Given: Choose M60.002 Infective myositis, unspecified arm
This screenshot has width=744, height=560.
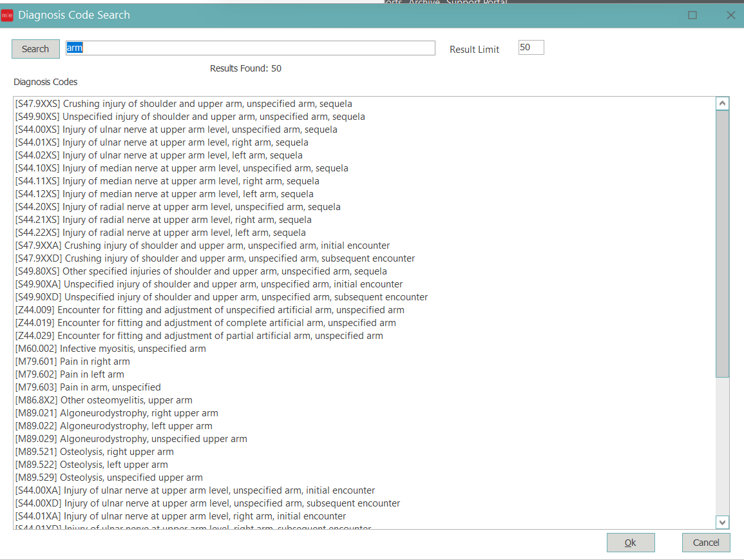Looking at the screenshot, I should point(111,349).
